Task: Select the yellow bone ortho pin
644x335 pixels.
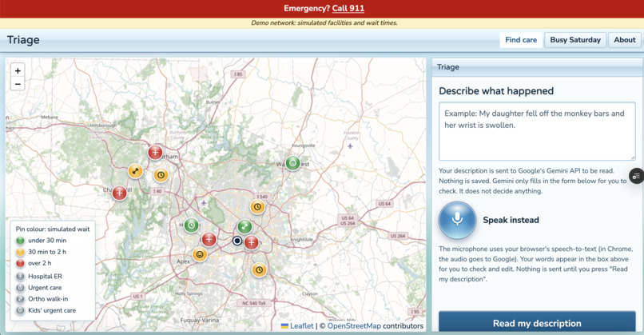Action: tap(135, 171)
